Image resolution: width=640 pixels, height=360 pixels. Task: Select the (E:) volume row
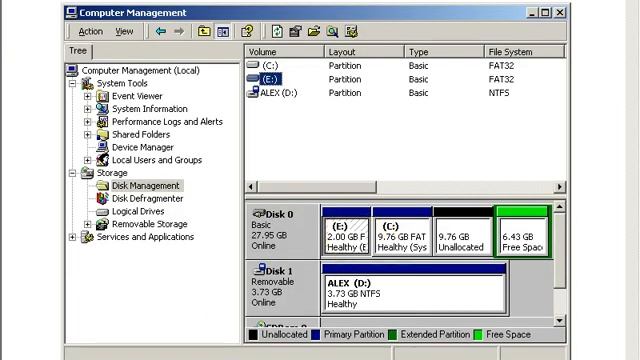405,79
